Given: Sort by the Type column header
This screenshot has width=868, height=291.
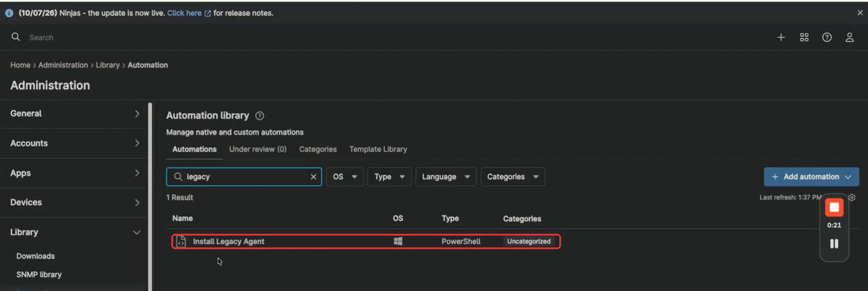Looking at the screenshot, I should coord(451,219).
